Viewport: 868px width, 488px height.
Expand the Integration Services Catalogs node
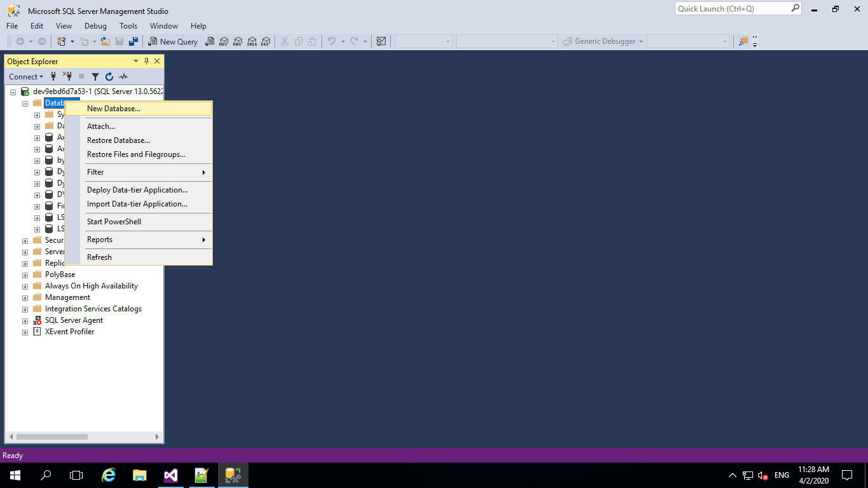click(x=25, y=309)
